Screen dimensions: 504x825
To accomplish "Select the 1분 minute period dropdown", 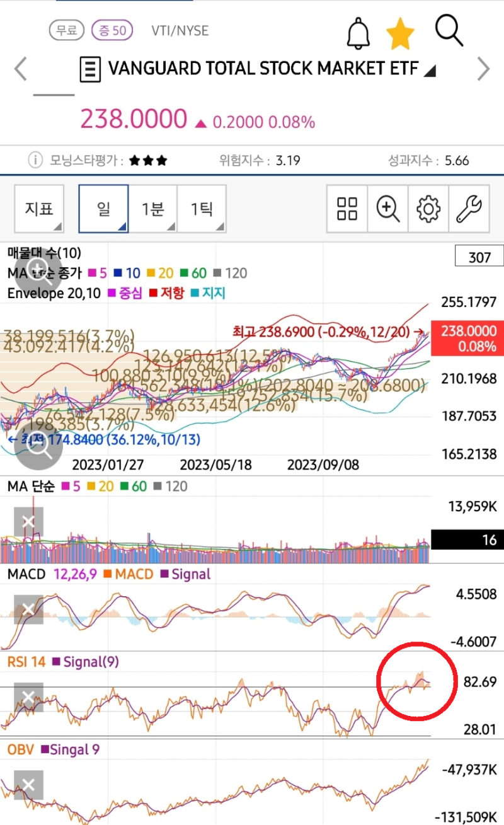I will click(152, 209).
